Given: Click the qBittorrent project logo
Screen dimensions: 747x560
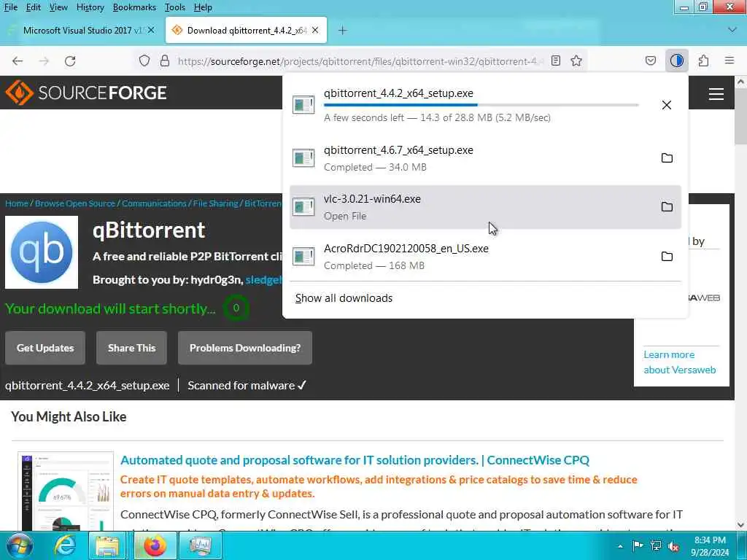Looking at the screenshot, I should (x=42, y=252).
